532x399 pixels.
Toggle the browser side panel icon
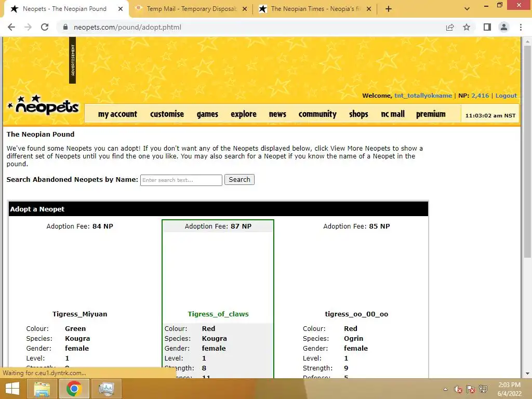[487, 27]
